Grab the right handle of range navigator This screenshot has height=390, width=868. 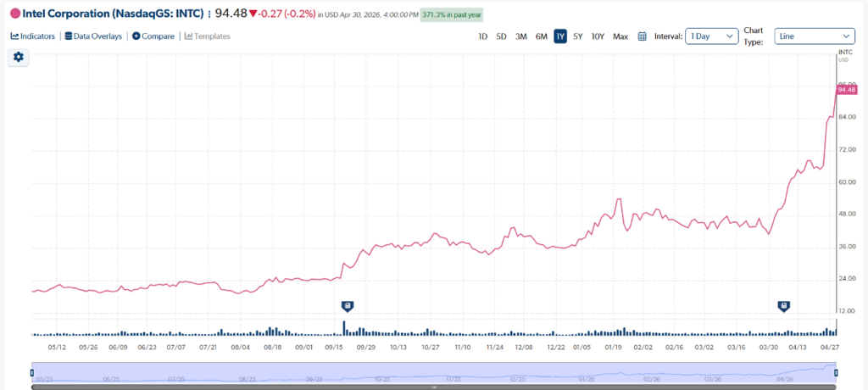coord(836,372)
